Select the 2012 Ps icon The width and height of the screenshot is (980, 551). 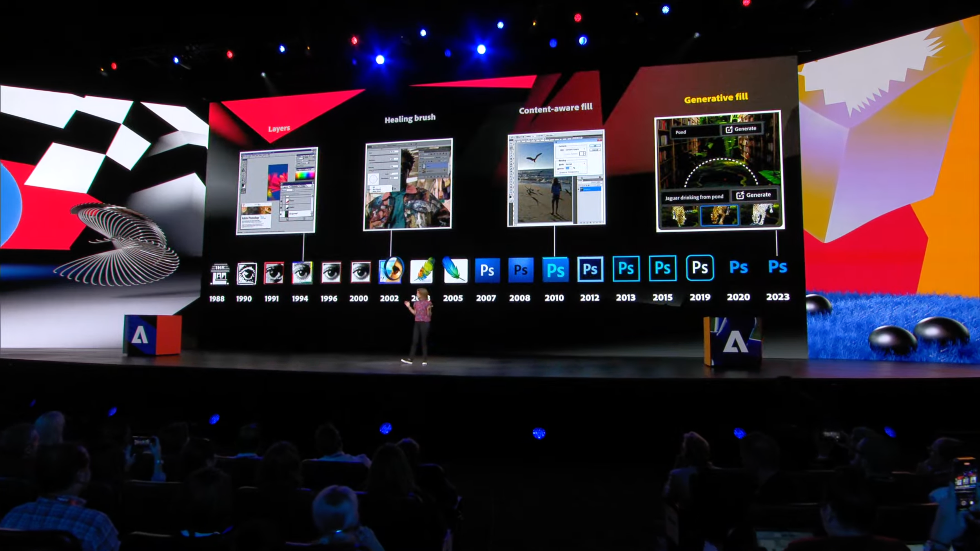(590, 269)
